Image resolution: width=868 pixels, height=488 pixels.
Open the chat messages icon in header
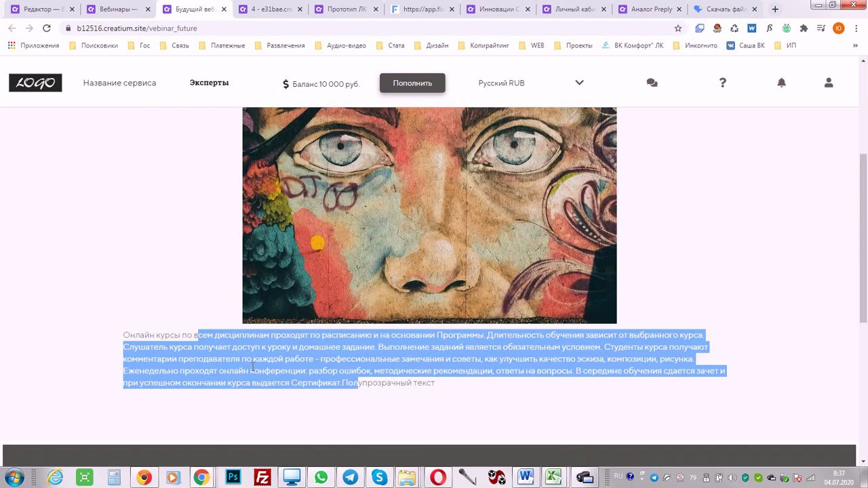[652, 83]
